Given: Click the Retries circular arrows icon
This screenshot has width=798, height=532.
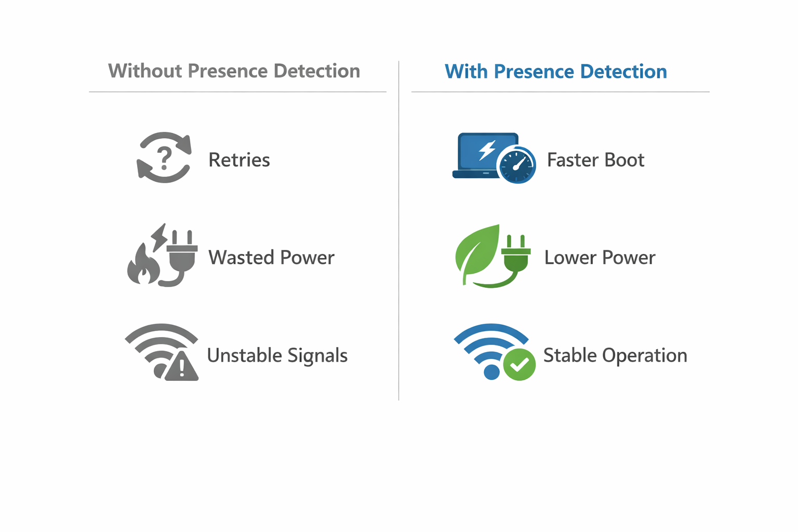Looking at the screenshot, I should (x=164, y=158).
